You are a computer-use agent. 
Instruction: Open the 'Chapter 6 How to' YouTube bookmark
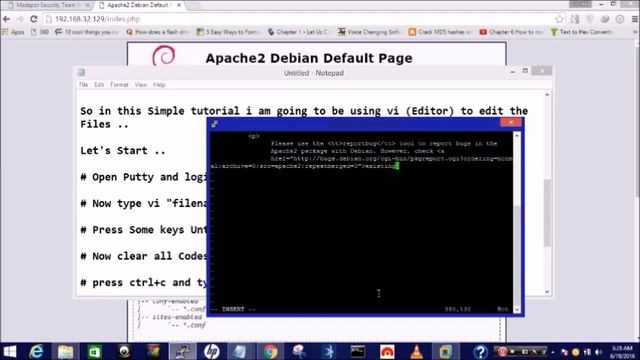(x=511, y=31)
